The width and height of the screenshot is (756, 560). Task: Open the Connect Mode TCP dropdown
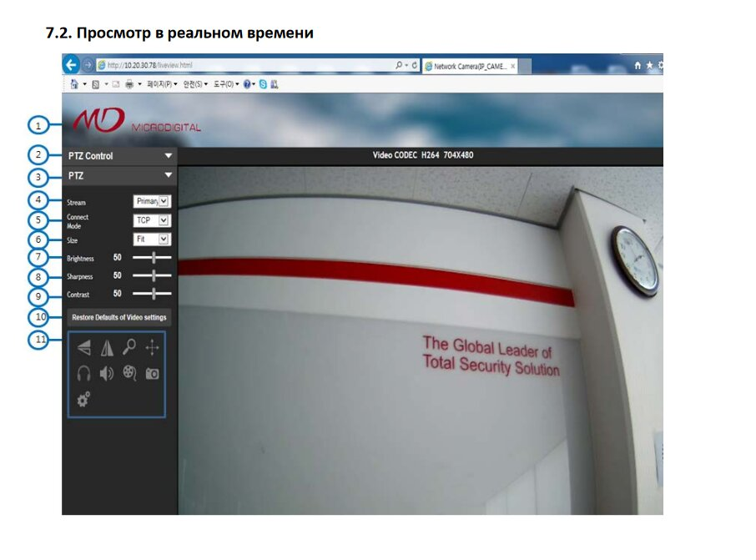(x=152, y=220)
